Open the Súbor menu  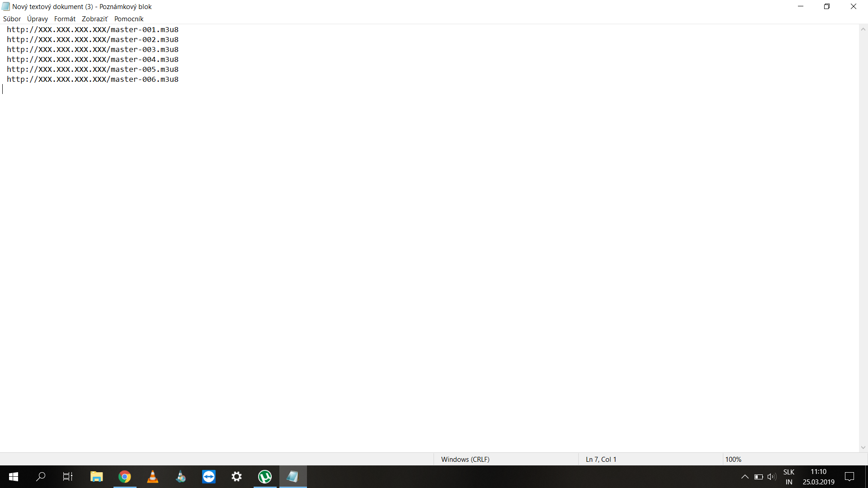[x=12, y=19]
